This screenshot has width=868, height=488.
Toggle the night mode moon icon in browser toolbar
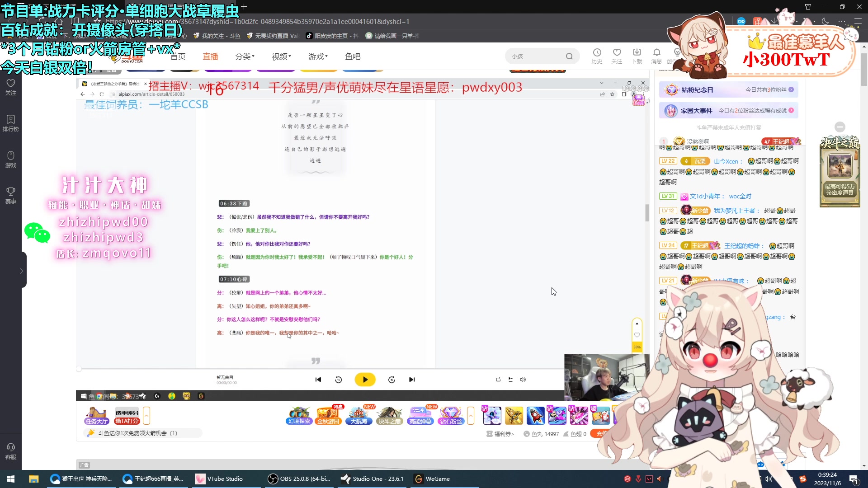[x=825, y=21]
